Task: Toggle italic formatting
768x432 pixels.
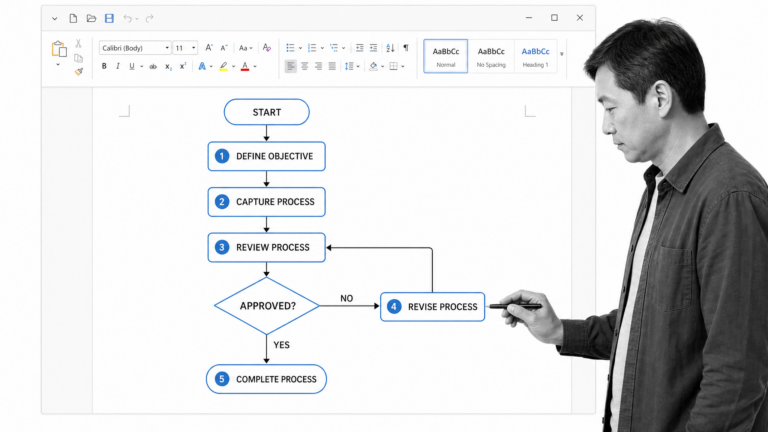Action: tap(118, 66)
